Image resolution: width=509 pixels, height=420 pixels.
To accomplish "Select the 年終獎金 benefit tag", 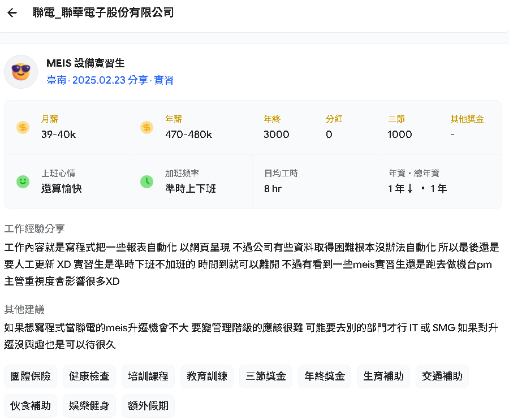I will (x=325, y=376).
